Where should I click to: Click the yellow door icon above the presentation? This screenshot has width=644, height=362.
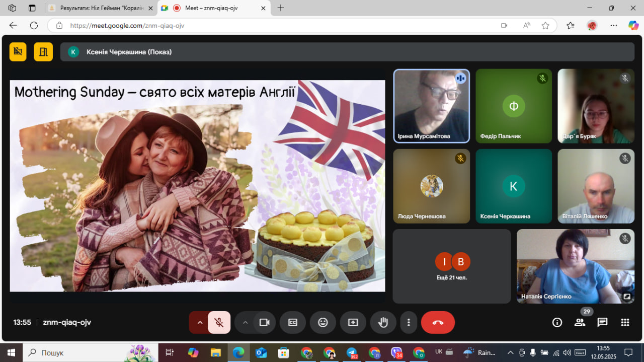click(43, 51)
